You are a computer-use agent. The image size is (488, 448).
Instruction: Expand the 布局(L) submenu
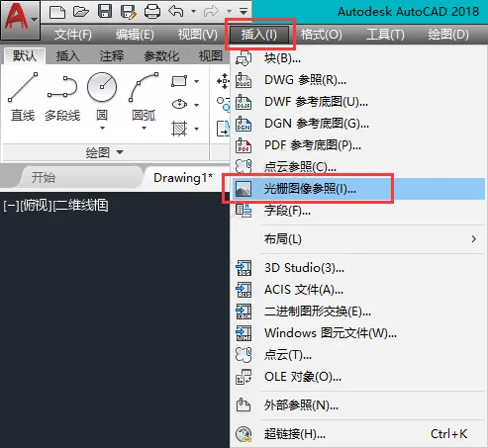click(358, 239)
